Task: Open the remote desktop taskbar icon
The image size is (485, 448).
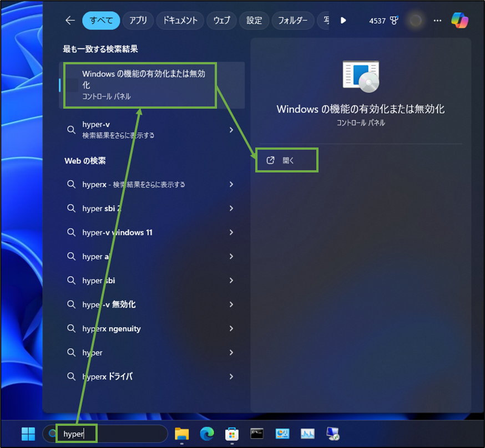Action: coord(333,434)
